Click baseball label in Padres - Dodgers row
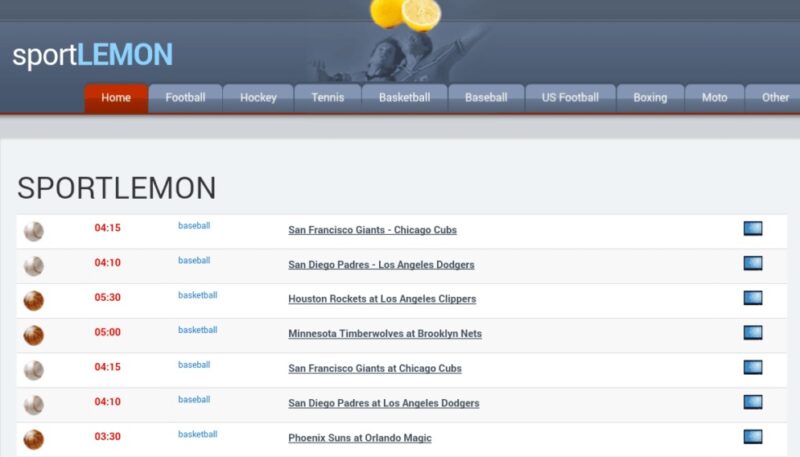The height and width of the screenshot is (457, 800). (194, 260)
